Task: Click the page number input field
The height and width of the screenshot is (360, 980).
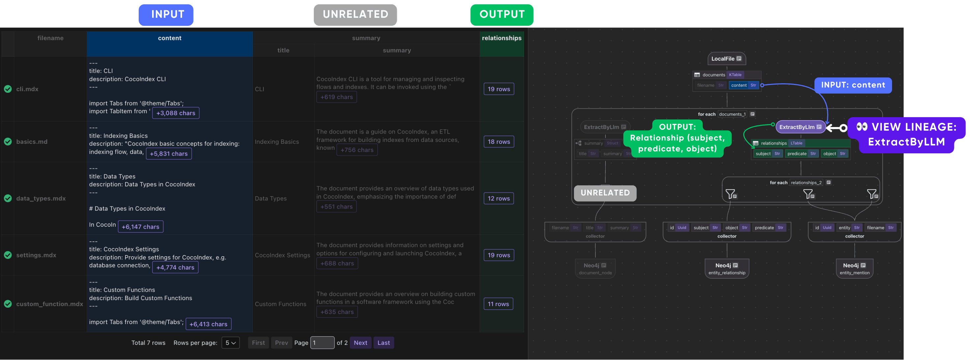Action: [x=322, y=343]
